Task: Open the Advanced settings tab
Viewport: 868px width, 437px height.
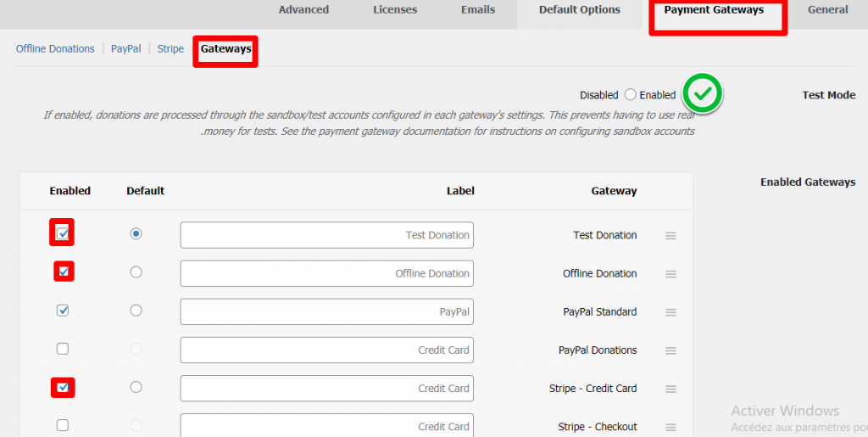Action: [303, 9]
